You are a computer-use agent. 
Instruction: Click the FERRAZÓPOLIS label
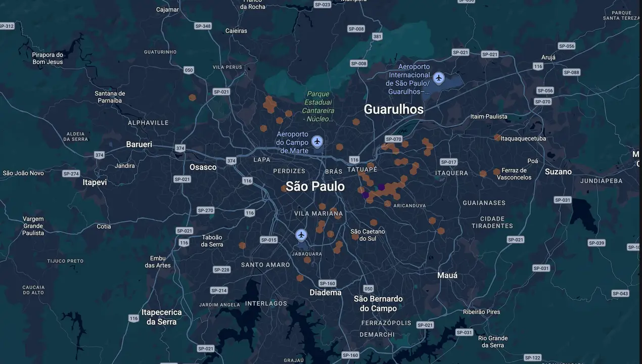pos(386,323)
